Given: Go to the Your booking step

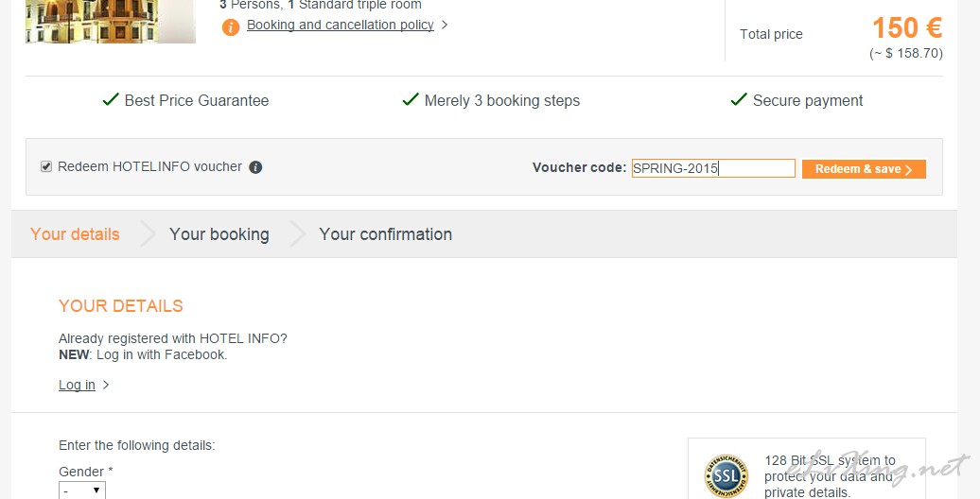Looking at the screenshot, I should (x=219, y=234).
